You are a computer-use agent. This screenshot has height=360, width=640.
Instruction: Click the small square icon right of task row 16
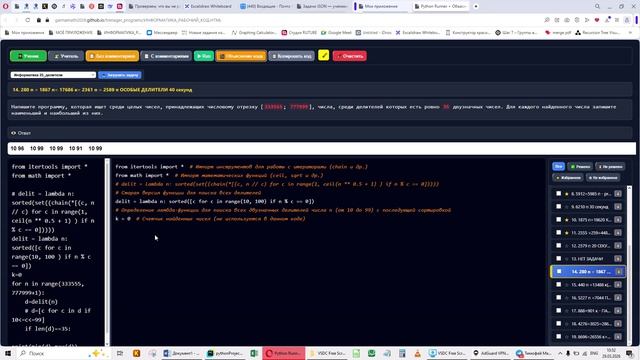(x=618, y=298)
